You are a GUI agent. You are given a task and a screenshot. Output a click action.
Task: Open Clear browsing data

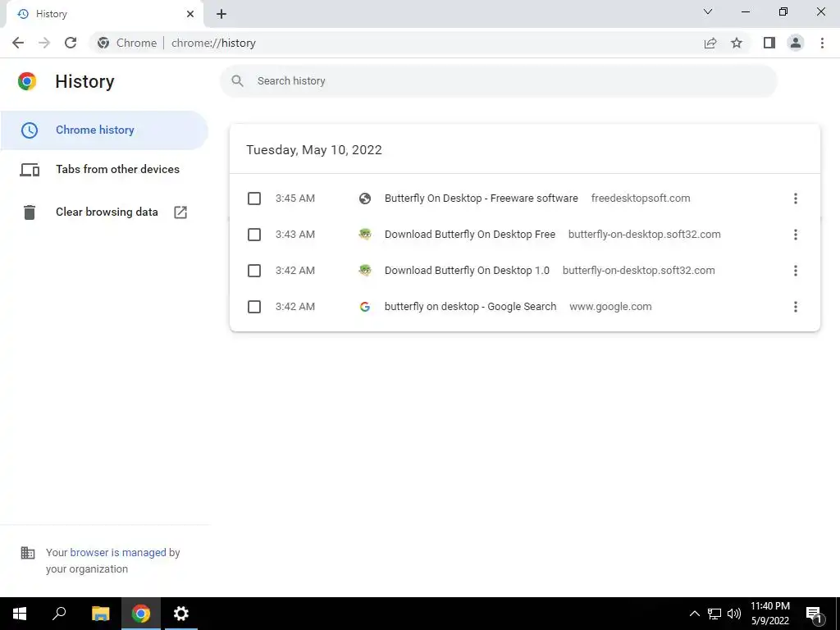pyautogui.click(x=104, y=212)
